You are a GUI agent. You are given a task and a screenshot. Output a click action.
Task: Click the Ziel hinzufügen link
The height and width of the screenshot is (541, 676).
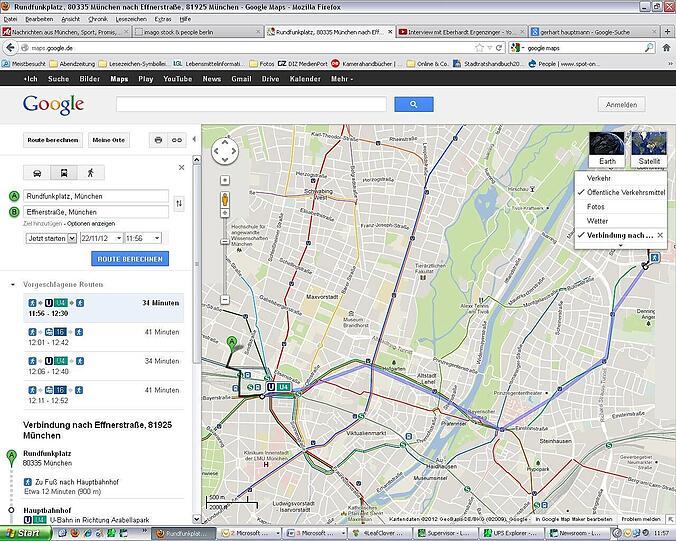click(x=43, y=224)
